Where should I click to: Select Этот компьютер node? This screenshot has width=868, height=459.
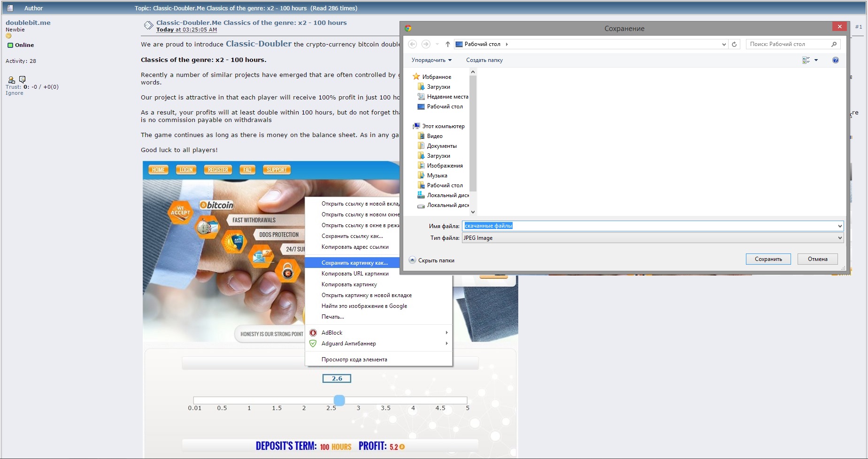pyautogui.click(x=438, y=126)
